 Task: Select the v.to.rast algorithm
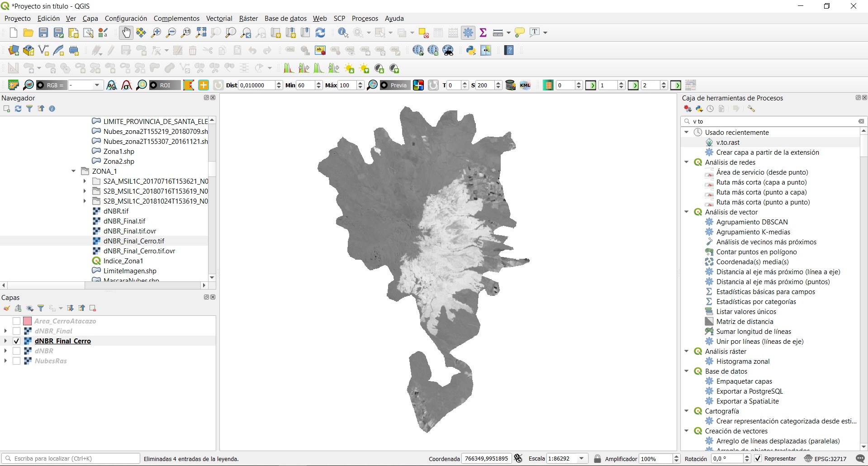coord(728,142)
